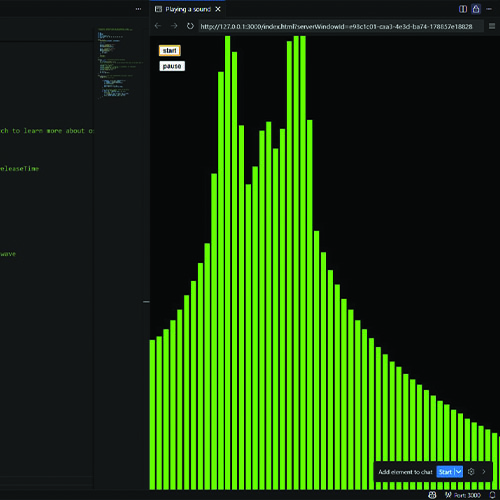Viewport: 500px width, 500px height.
Task: Jump to code via the editor minimap
Action: [121, 63]
